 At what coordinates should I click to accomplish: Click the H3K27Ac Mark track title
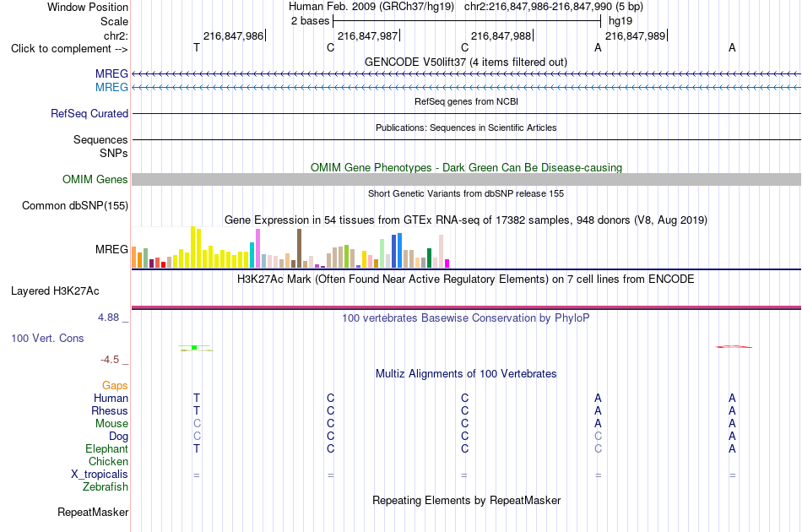tap(466, 279)
